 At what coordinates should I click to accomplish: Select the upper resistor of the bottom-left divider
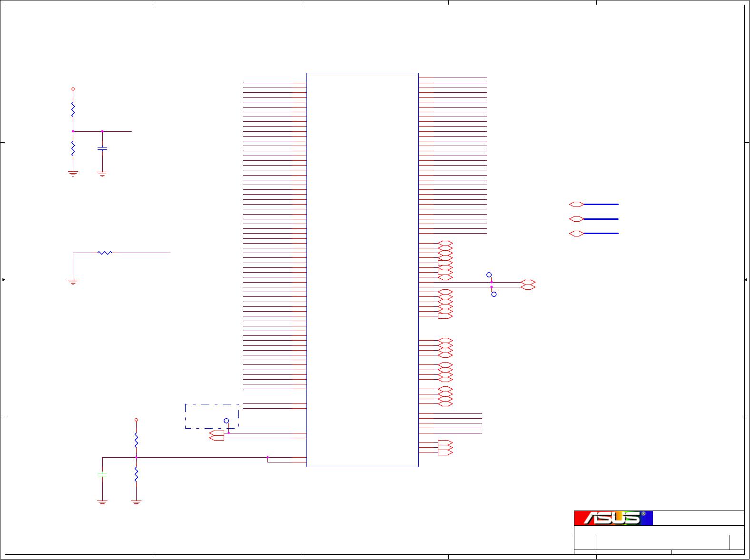coord(136,440)
